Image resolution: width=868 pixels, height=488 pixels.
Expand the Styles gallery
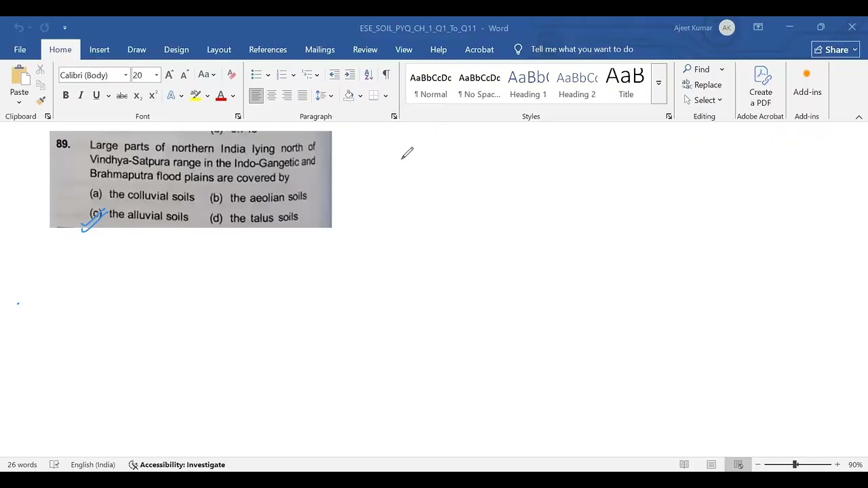658,83
